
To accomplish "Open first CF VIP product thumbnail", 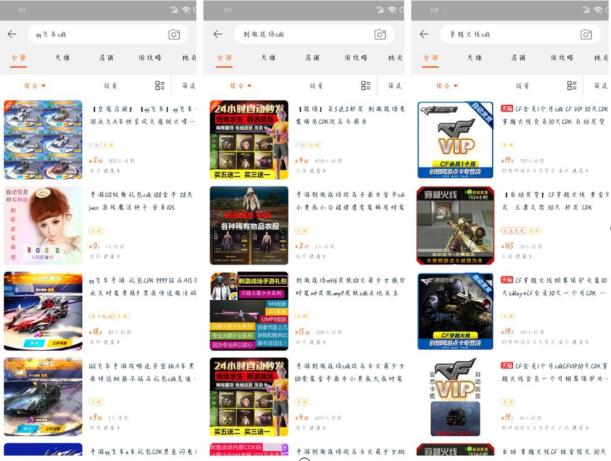I will pos(455,140).
